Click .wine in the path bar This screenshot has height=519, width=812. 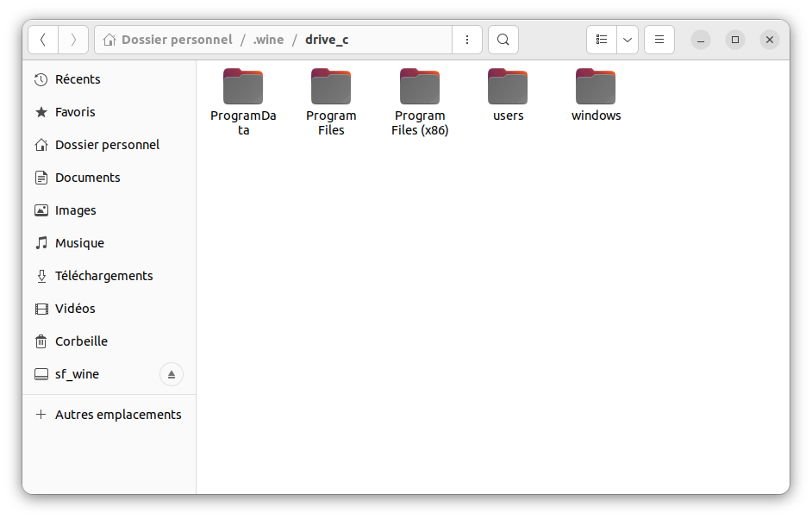coord(268,40)
